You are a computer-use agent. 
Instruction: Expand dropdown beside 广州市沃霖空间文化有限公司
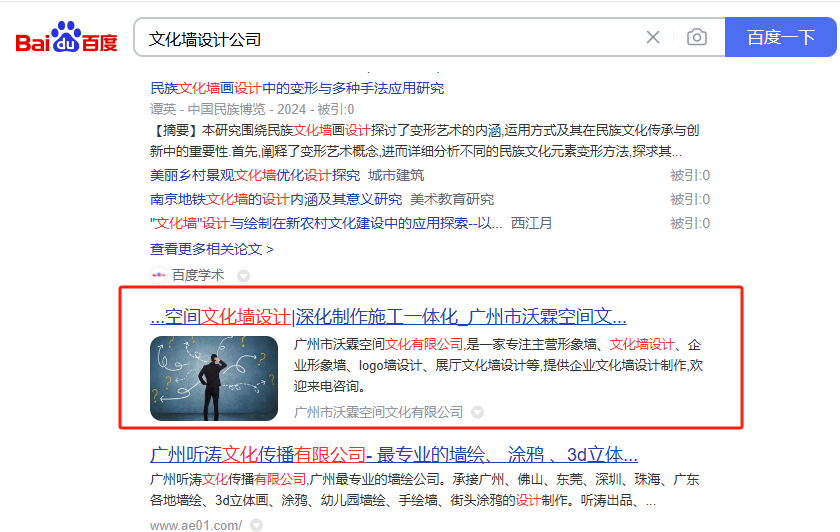(478, 412)
